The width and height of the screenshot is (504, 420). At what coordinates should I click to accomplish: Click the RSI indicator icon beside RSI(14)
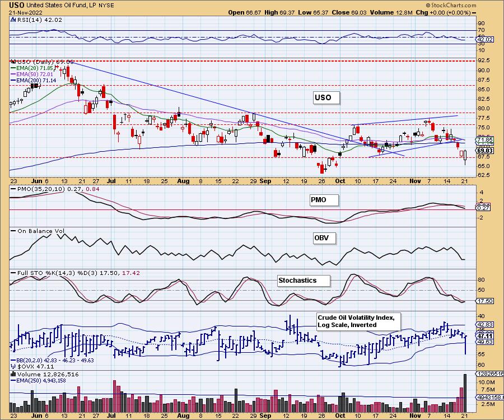[x=13, y=20]
